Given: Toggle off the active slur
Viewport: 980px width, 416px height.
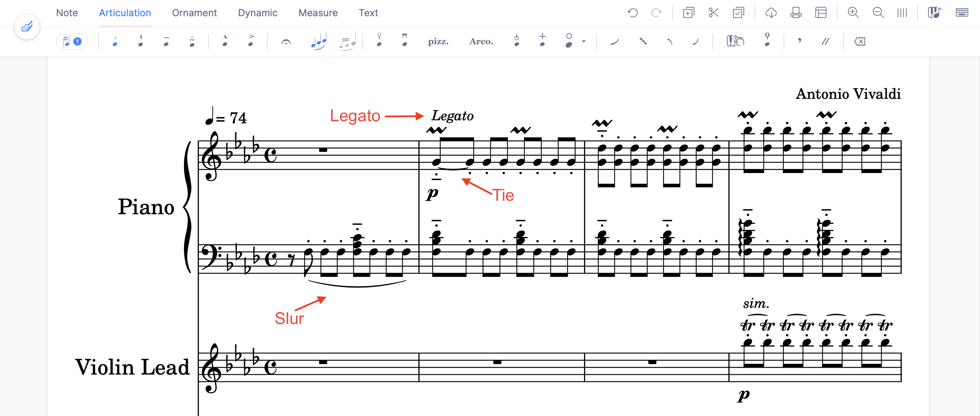Looking at the screenshot, I should (x=318, y=41).
